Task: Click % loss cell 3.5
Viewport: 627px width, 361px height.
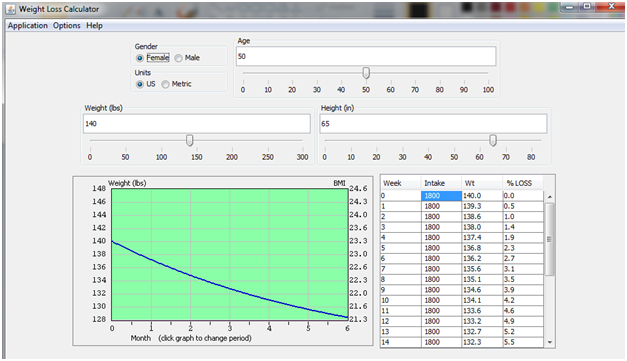Action: [523, 279]
